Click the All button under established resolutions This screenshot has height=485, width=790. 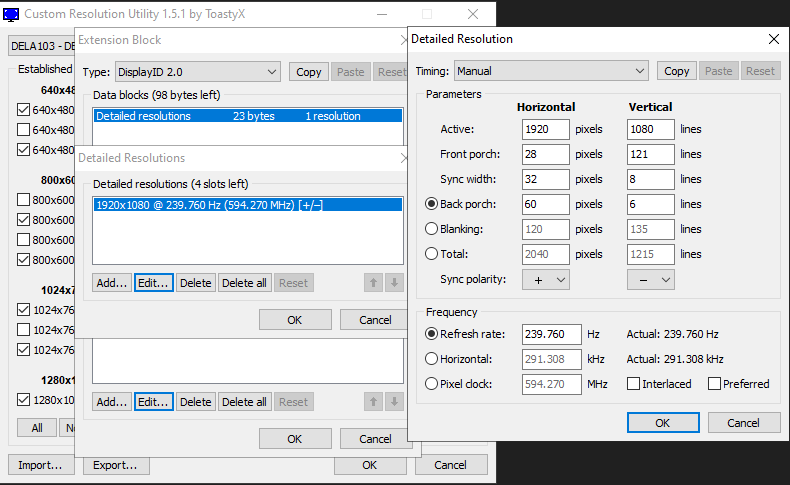pos(37,428)
